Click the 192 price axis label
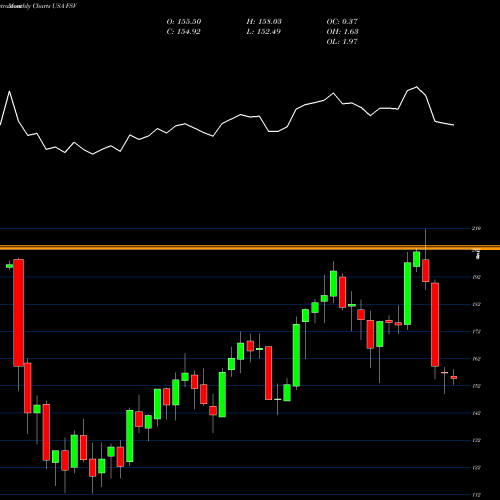 [x=477, y=277]
